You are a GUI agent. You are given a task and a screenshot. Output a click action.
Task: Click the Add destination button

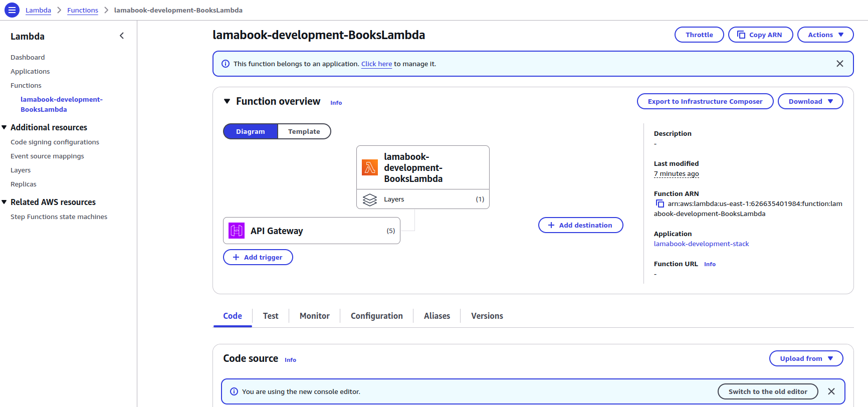click(x=580, y=225)
